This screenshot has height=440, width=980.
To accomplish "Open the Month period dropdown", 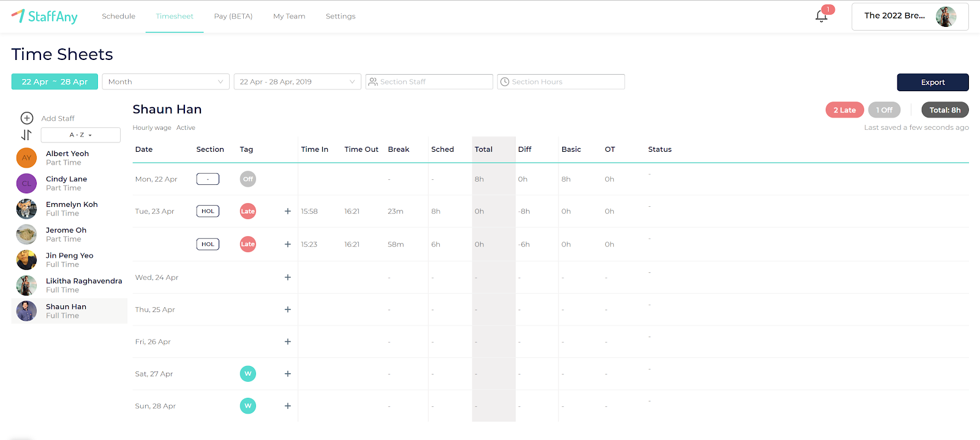I will 165,81.
